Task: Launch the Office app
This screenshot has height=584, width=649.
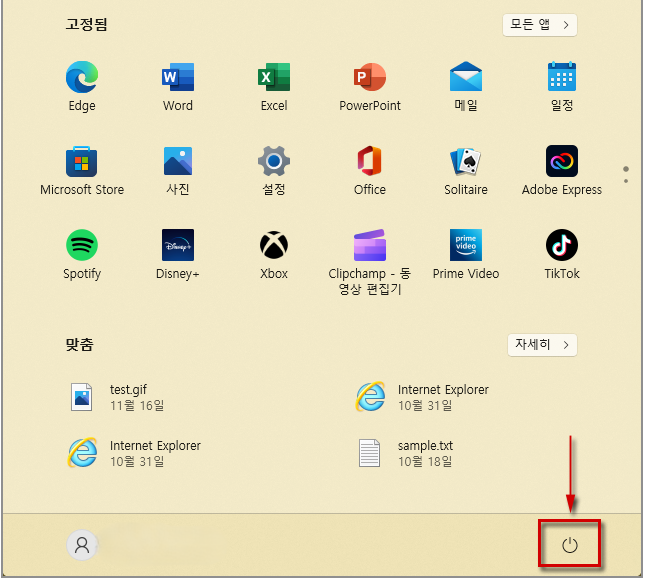Action: [x=370, y=171]
